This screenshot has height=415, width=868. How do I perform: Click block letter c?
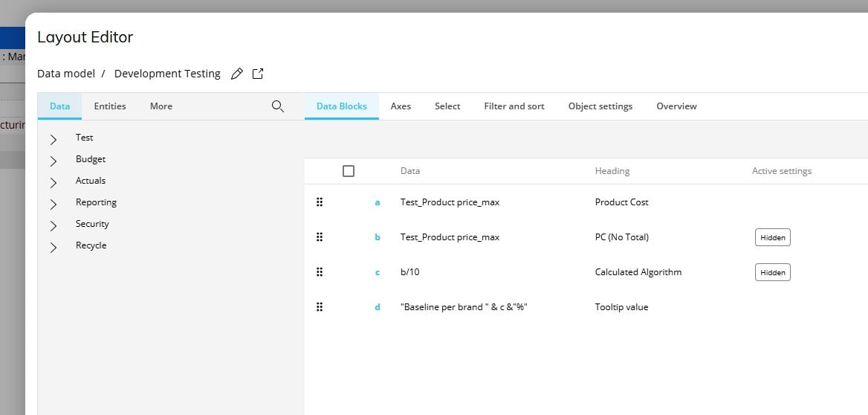[x=378, y=273]
